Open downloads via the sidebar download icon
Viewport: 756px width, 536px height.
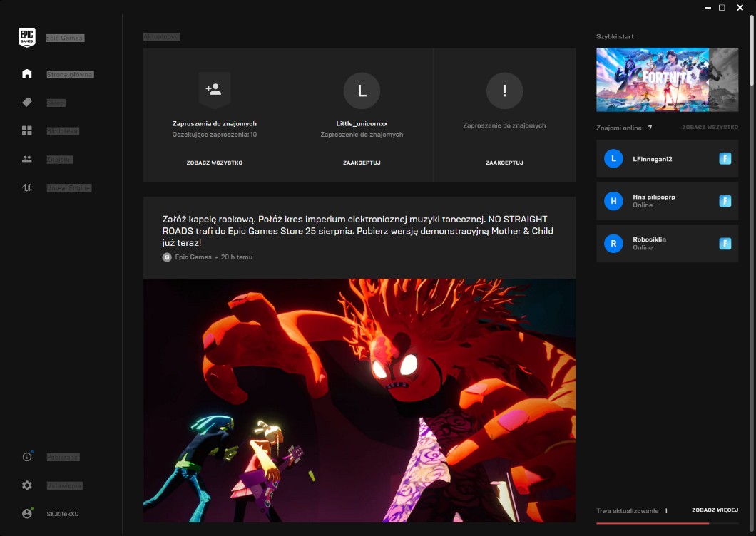[x=27, y=457]
